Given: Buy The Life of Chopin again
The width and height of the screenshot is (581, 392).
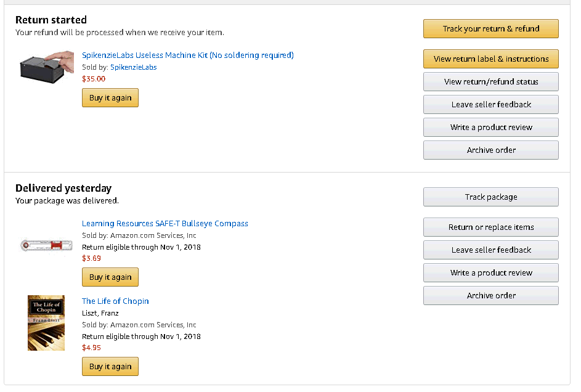Looking at the screenshot, I should tap(110, 366).
